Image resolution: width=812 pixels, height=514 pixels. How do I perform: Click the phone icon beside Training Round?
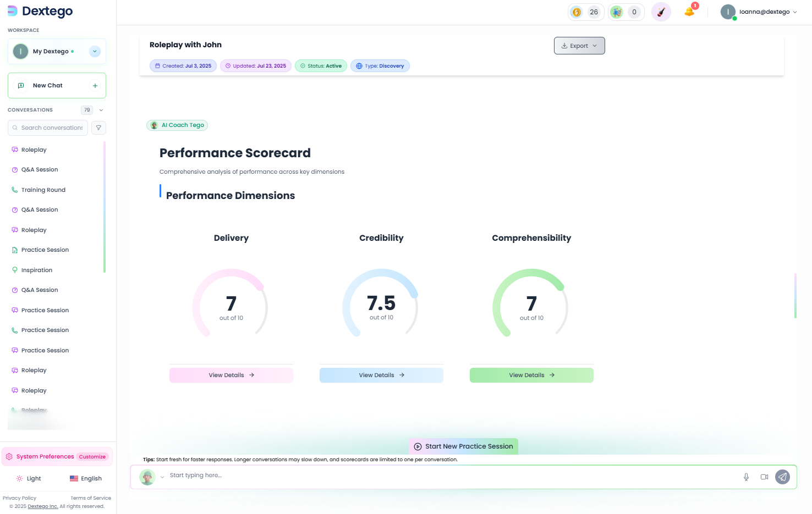tap(15, 190)
